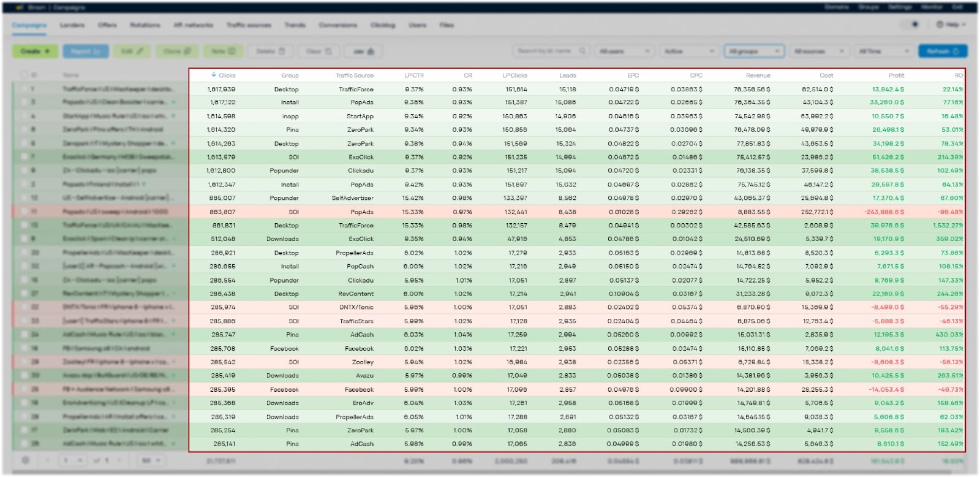
Task: Click the blue Refresh button
Action: pos(943,52)
